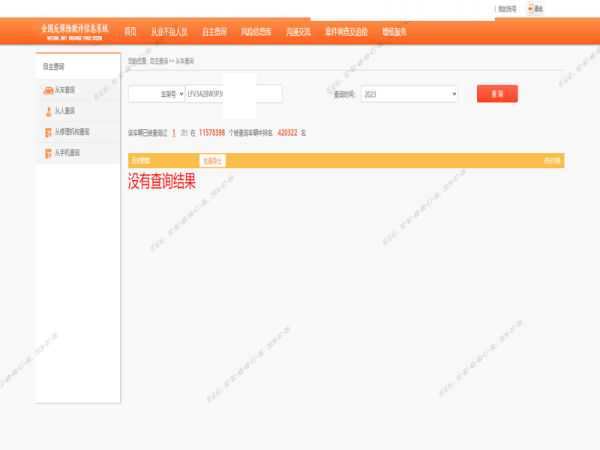Open the 案件调查及追偿 menu
The width and height of the screenshot is (600, 450).
coord(346,32)
